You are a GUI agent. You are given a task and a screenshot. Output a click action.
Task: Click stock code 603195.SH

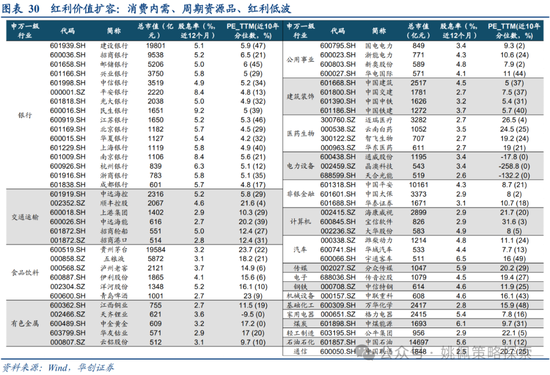(338, 333)
